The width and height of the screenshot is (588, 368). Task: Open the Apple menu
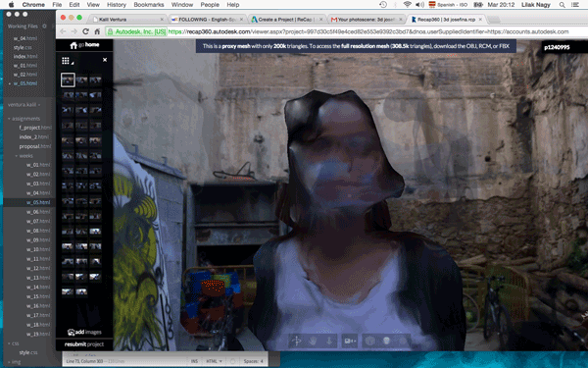(11, 5)
